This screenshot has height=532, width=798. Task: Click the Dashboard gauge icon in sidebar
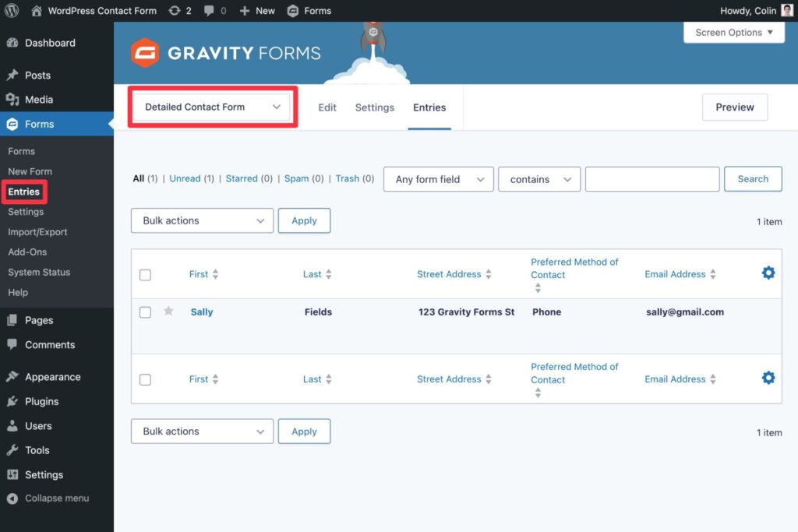pyautogui.click(x=12, y=44)
